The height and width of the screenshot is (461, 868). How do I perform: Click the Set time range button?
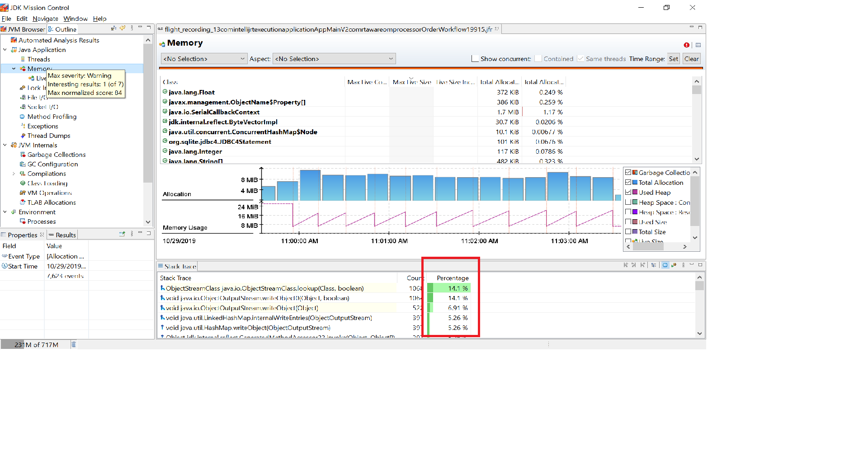pyautogui.click(x=673, y=59)
